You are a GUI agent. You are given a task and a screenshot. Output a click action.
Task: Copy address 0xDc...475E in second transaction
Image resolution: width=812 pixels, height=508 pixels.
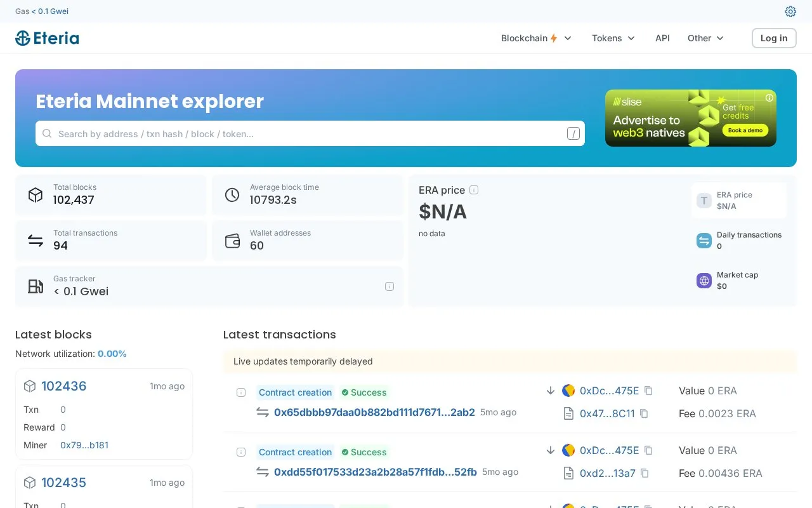pyautogui.click(x=648, y=450)
